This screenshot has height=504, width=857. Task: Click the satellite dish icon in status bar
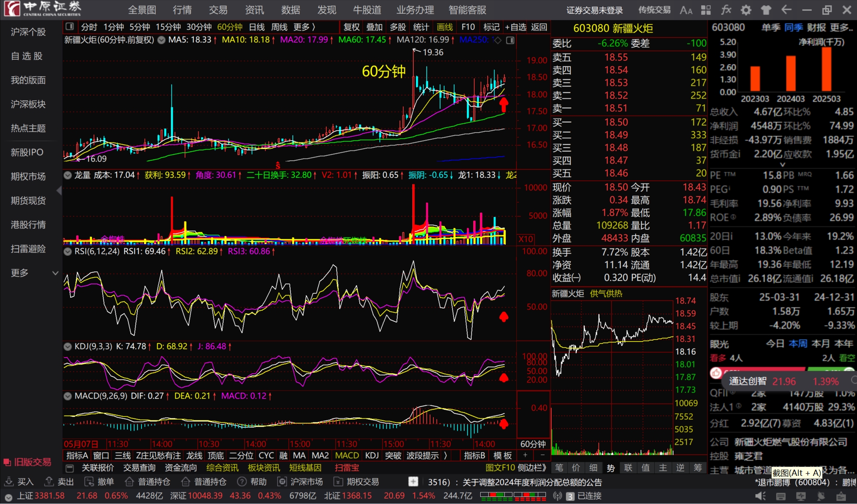click(821, 496)
